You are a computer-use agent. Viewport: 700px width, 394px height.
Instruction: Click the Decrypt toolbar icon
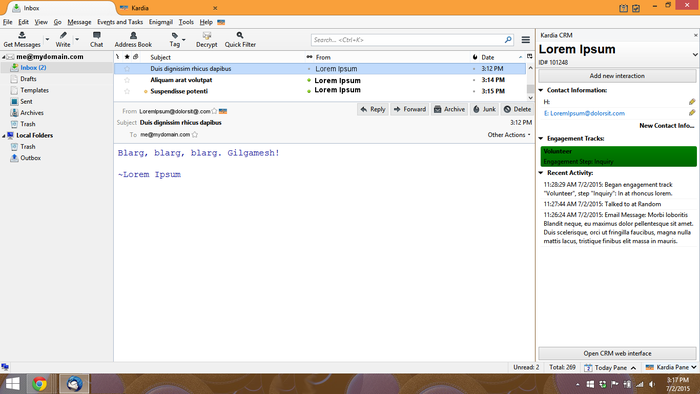207,35
